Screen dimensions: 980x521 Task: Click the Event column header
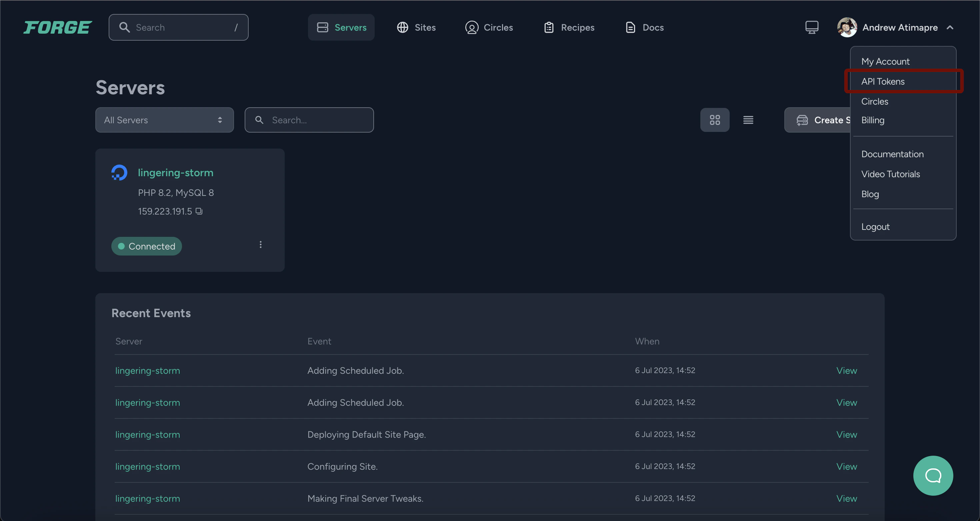[x=319, y=341]
